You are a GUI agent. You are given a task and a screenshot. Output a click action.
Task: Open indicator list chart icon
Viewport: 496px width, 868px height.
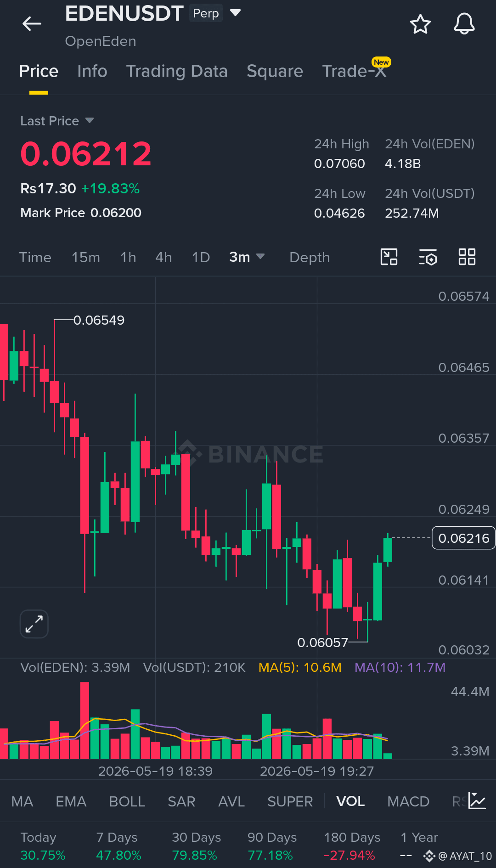point(477,801)
